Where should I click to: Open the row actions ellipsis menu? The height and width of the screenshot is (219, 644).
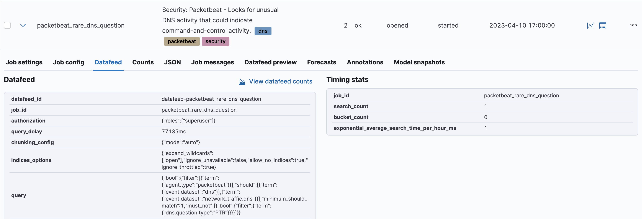point(633,25)
